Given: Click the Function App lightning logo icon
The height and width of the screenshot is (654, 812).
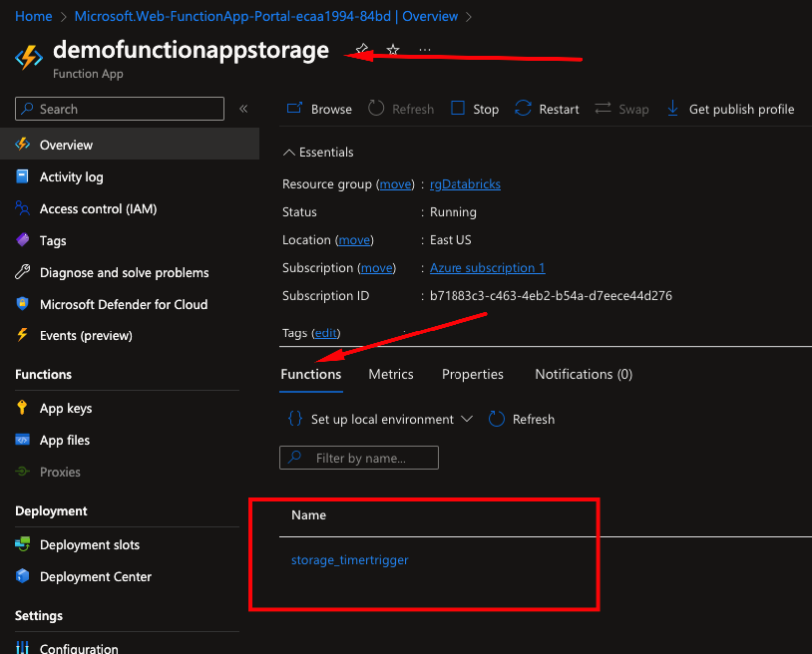Looking at the screenshot, I should [29, 58].
